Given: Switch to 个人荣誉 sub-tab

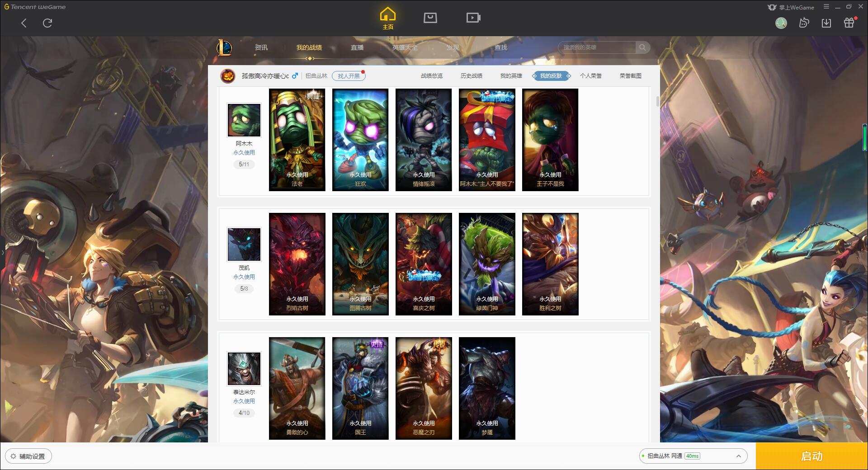Looking at the screenshot, I should (591, 76).
